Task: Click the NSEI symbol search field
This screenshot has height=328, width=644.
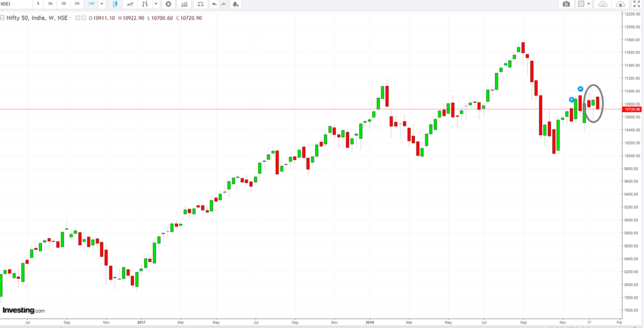Action: [x=15, y=4]
